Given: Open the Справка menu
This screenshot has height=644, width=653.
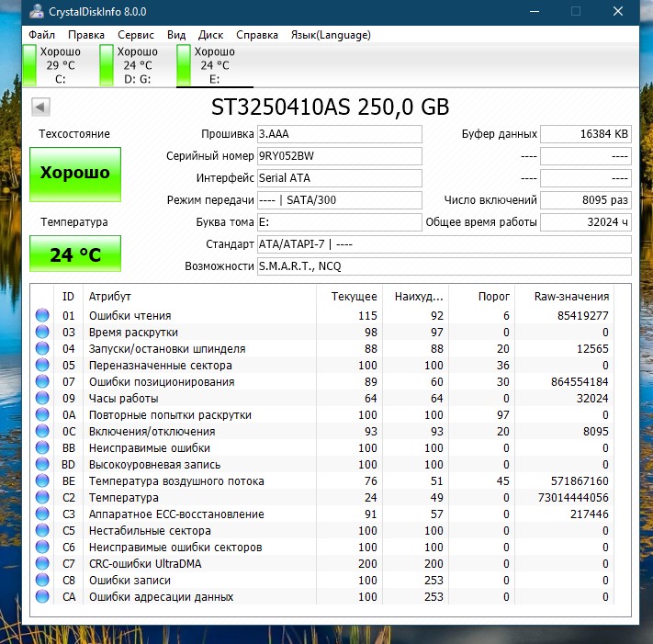Looking at the screenshot, I should point(257,35).
